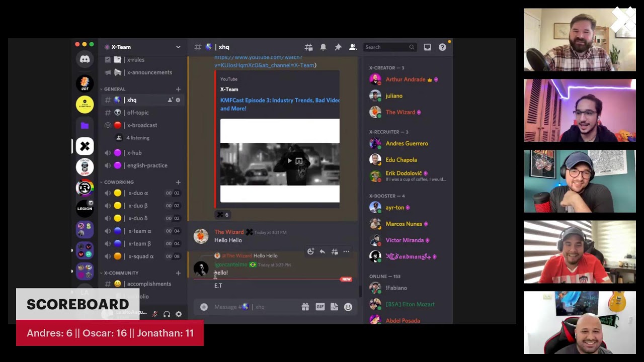Image resolution: width=644 pixels, height=362 pixels.
Task: Open the Help question mark icon
Action: [x=442, y=47]
